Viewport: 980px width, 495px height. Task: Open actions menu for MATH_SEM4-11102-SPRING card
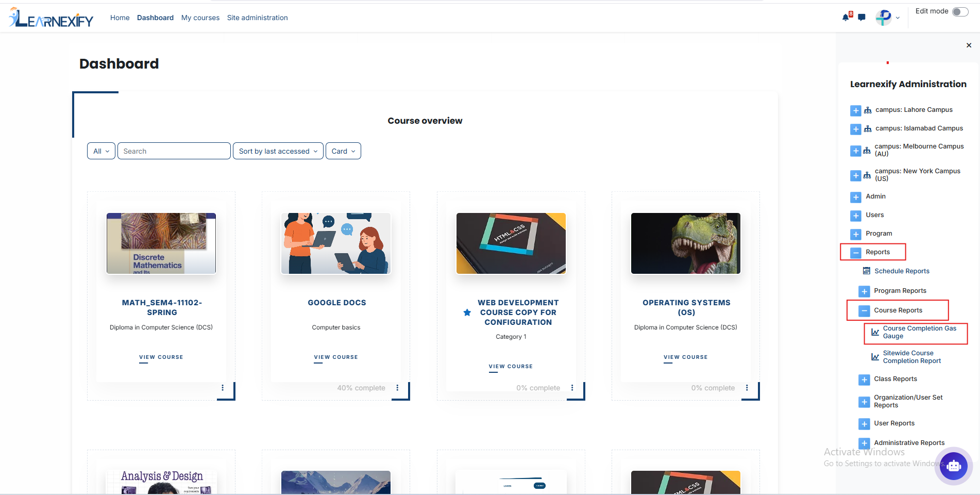click(223, 388)
